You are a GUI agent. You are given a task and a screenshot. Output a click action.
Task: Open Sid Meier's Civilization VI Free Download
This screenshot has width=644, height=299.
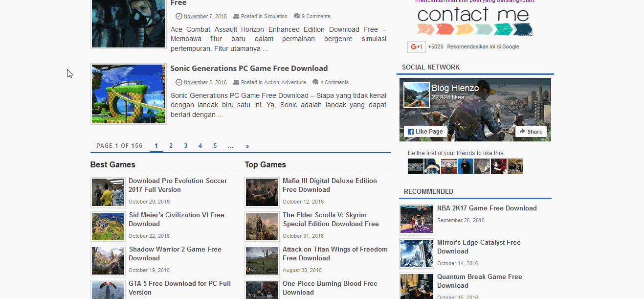[177, 219]
